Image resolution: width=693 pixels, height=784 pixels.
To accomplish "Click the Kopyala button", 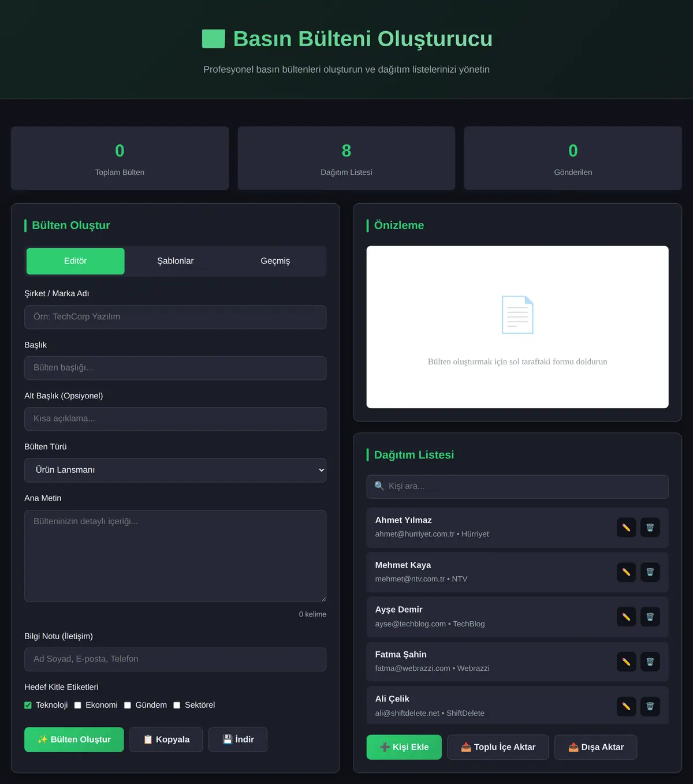I will [x=166, y=740].
